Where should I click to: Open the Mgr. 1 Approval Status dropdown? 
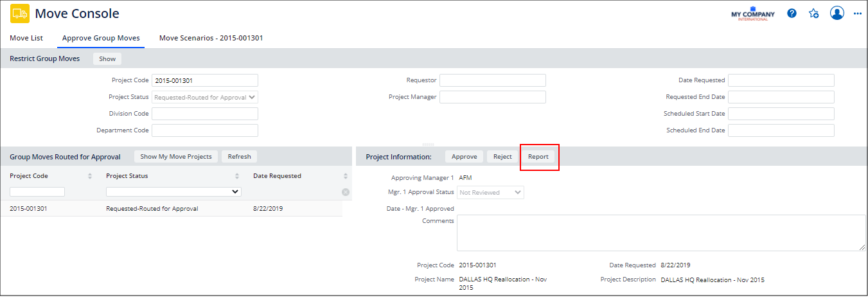[x=490, y=192]
